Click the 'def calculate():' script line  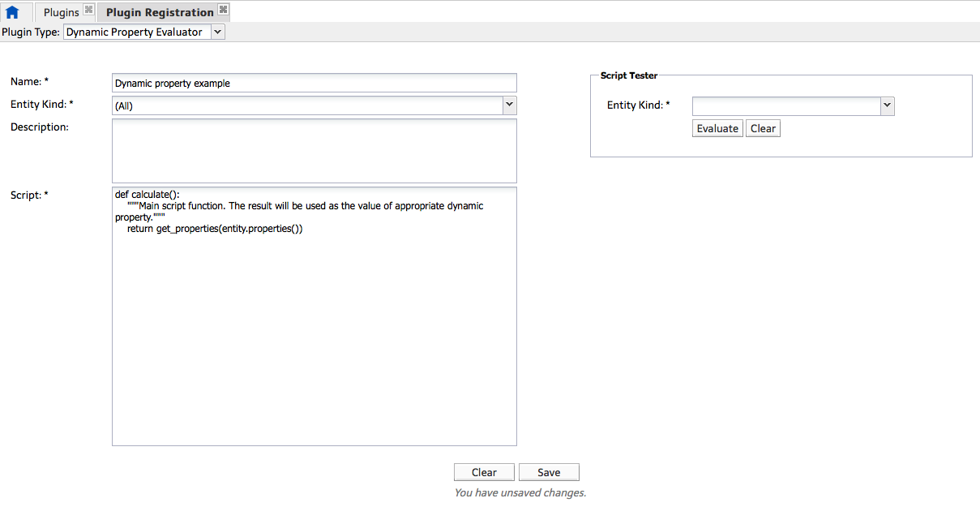pyautogui.click(x=148, y=195)
